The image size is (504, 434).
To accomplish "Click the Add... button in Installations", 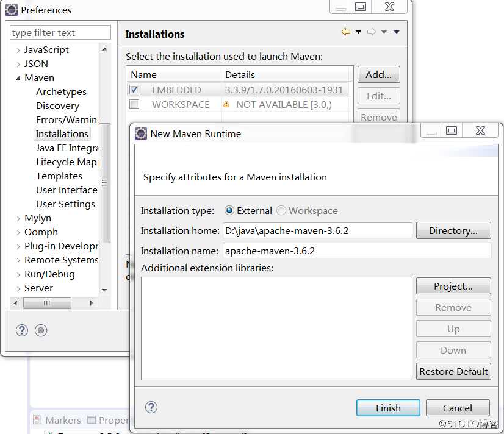I will 379,74.
